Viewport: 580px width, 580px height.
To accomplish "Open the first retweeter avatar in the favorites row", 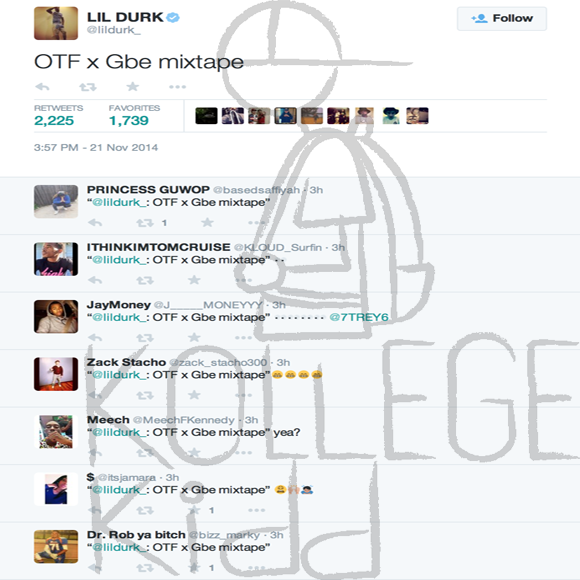I will (206, 116).
